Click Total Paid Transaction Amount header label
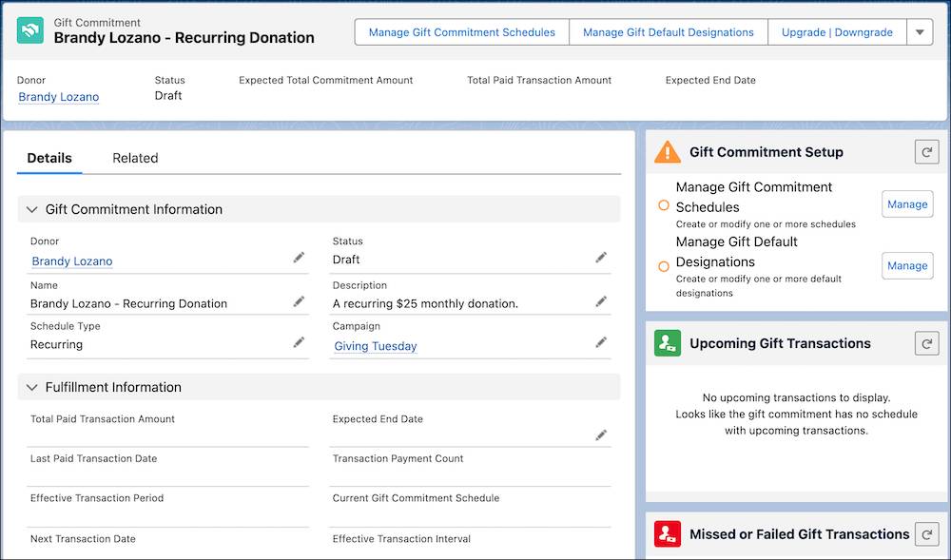This screenshot has width=951, height=560. point(539,80)
